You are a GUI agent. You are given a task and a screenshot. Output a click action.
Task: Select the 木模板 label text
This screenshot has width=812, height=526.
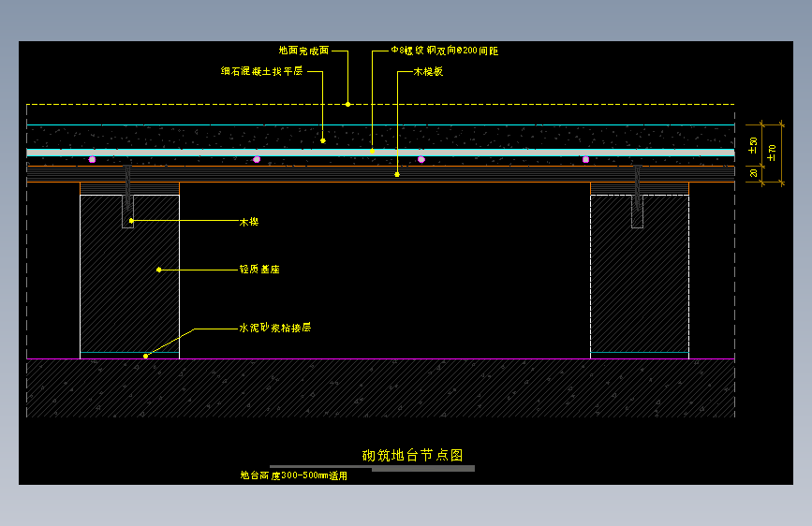click(428, 71)
